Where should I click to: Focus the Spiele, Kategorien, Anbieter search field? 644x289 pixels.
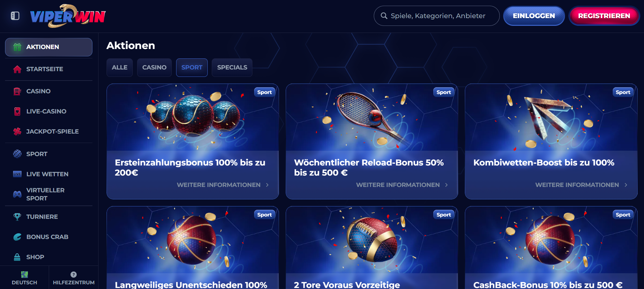point(437,16)
